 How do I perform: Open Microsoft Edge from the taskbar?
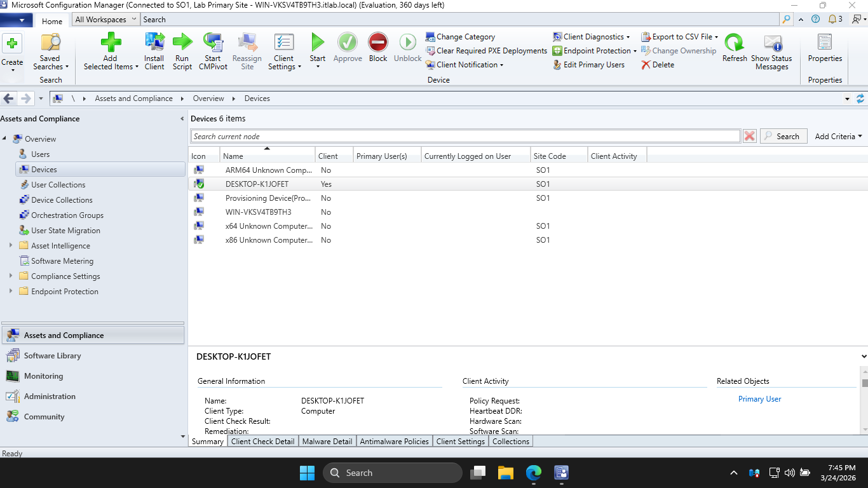pos(533,473)
